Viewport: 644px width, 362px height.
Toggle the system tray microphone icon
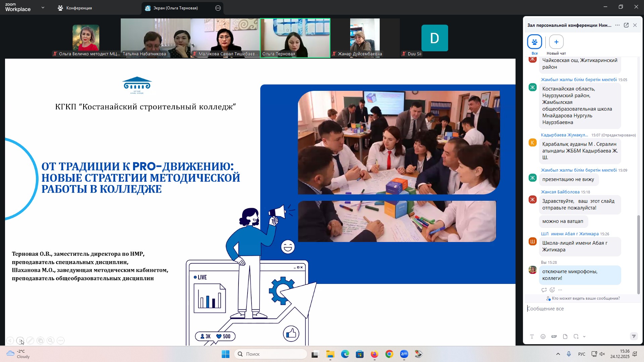569,354
